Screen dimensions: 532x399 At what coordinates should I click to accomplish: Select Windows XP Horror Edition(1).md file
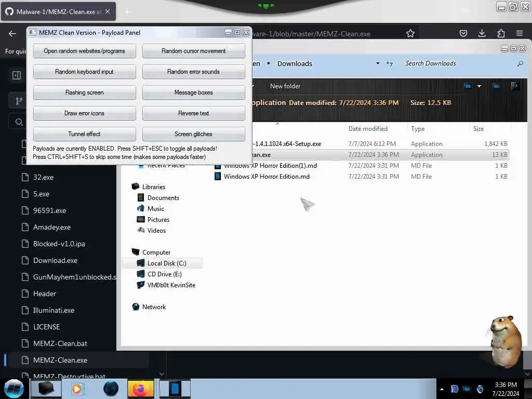tap(270, 166)
